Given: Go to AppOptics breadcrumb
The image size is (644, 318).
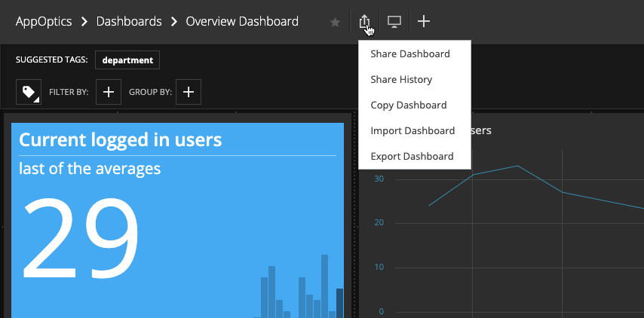Looking at the screenshot, I should (44, 21).
